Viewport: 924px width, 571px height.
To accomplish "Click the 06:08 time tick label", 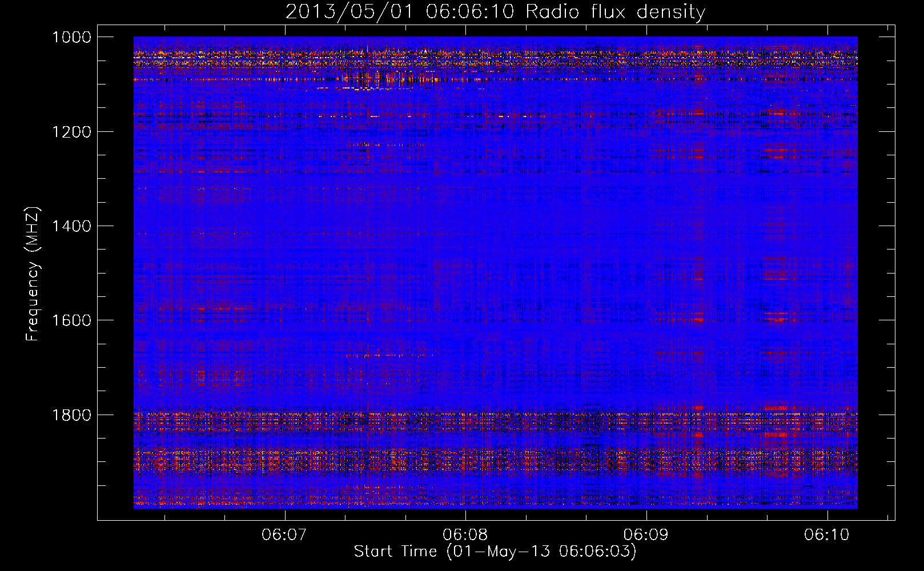I will (465, 534).
